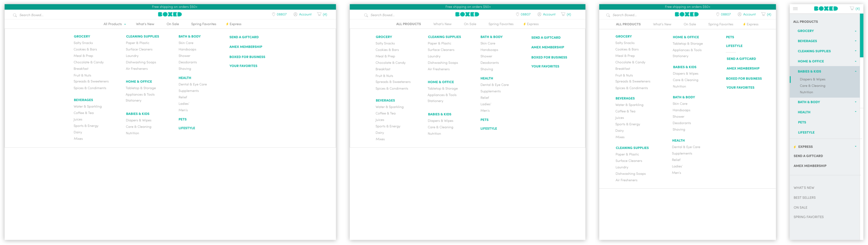868x245 pixels.
Task: Click the search magnifier icon in second mockup
Action: coord(366,15)
